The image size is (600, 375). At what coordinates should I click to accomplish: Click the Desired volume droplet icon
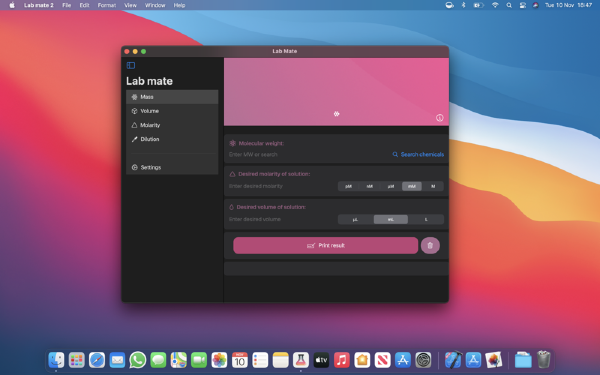(x=231, y=207)
